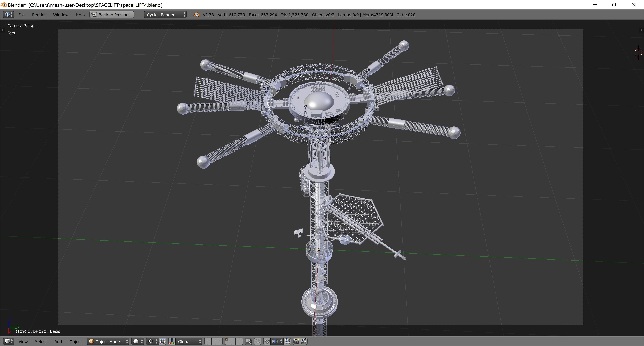Click the Back to Previous button
Screen dimensions: 644x346
coord(112,15)
